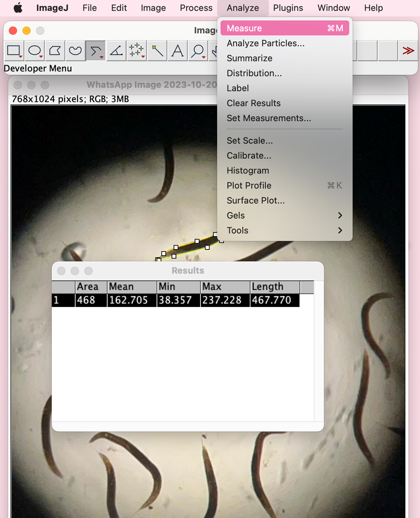Choose Histogram in the Analyze menu
The width and height of the screenshot is (420, 518).
(284, 171)
